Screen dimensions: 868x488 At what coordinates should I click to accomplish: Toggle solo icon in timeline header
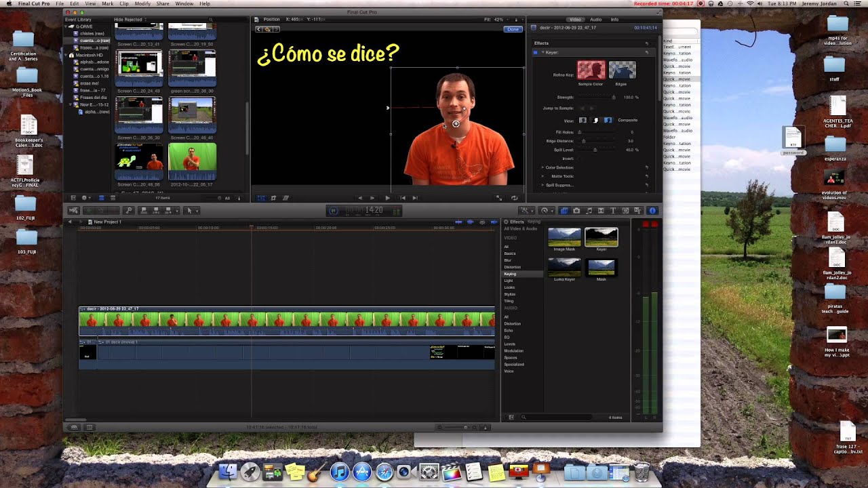482,222
